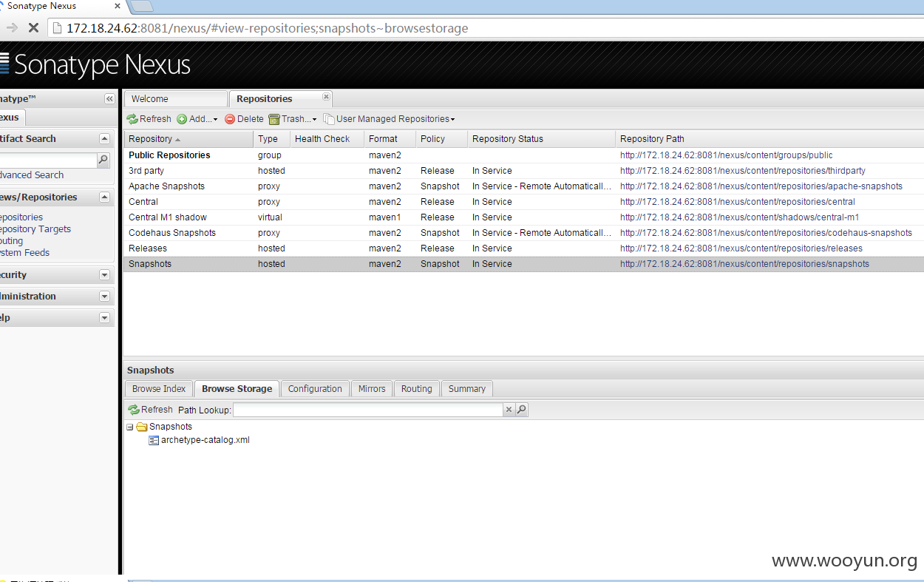Open the Trash dropdown menu
Image resolution: width=924 pixels, height=582 pixels.
[x=293, y=119]
